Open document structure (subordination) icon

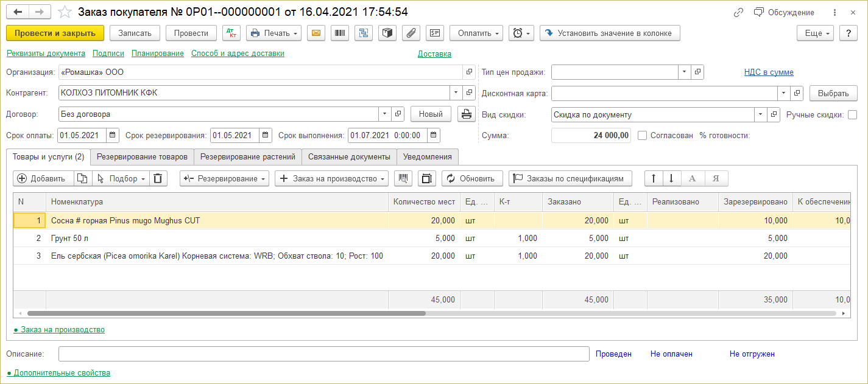364,33
